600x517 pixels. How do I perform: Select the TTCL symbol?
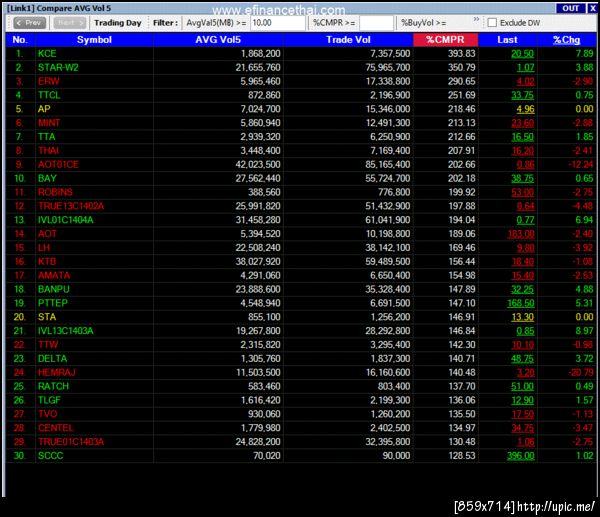pos(49,95)
